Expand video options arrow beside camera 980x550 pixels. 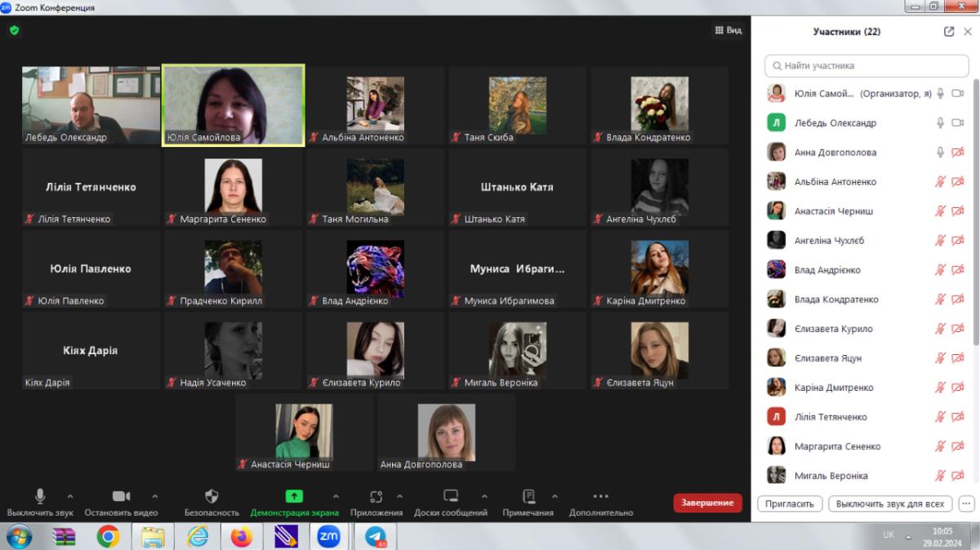click(155, 496)
